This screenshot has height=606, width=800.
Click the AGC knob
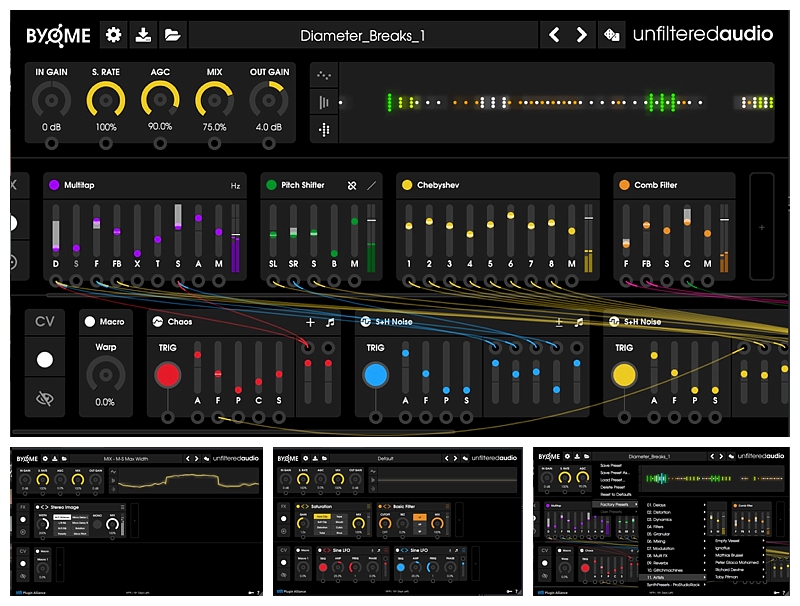coord(160,100)
